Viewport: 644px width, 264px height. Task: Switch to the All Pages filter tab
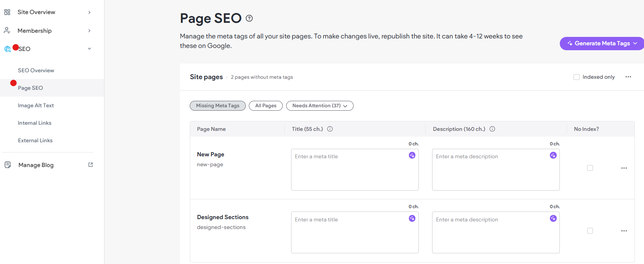click(266, 106)
